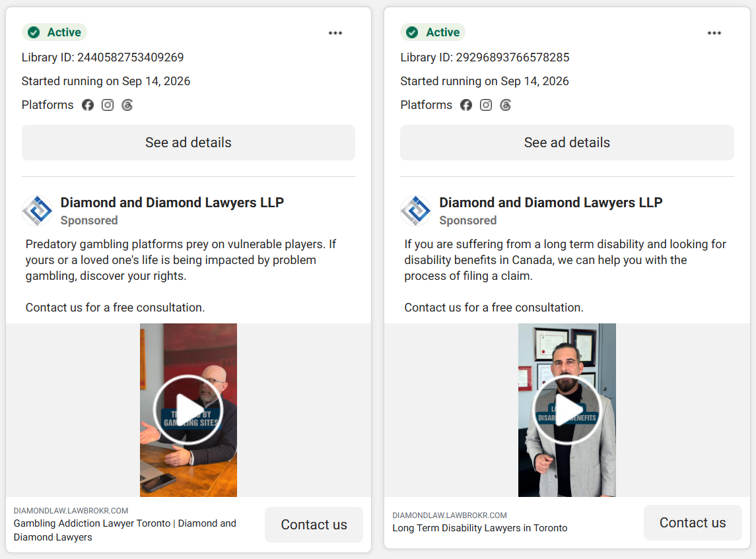756x559 pixels.
Task: Click the Threads platform icon on the gambling ad card
Action: tap(127, 105)
